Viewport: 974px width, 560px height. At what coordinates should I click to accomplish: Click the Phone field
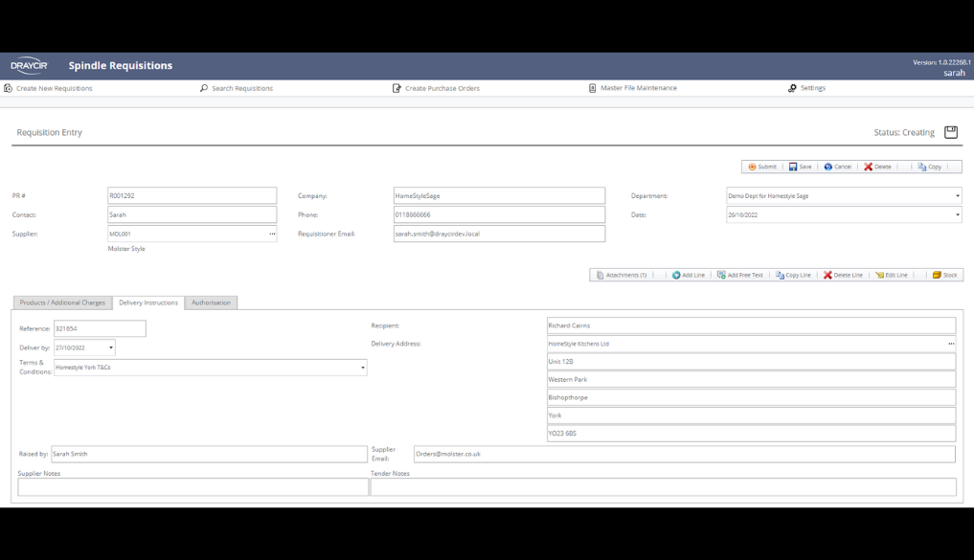click(499, 214)
